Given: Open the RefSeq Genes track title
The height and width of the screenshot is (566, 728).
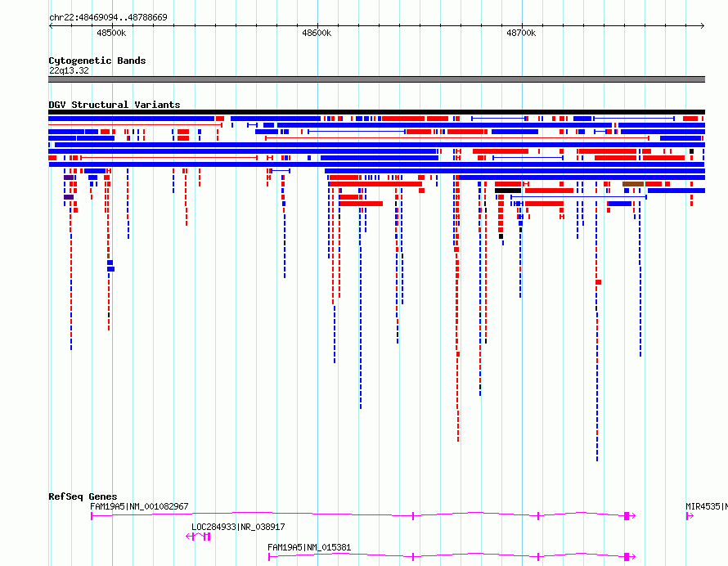Looking at the screenshot, I should click(x=83, y=496).
